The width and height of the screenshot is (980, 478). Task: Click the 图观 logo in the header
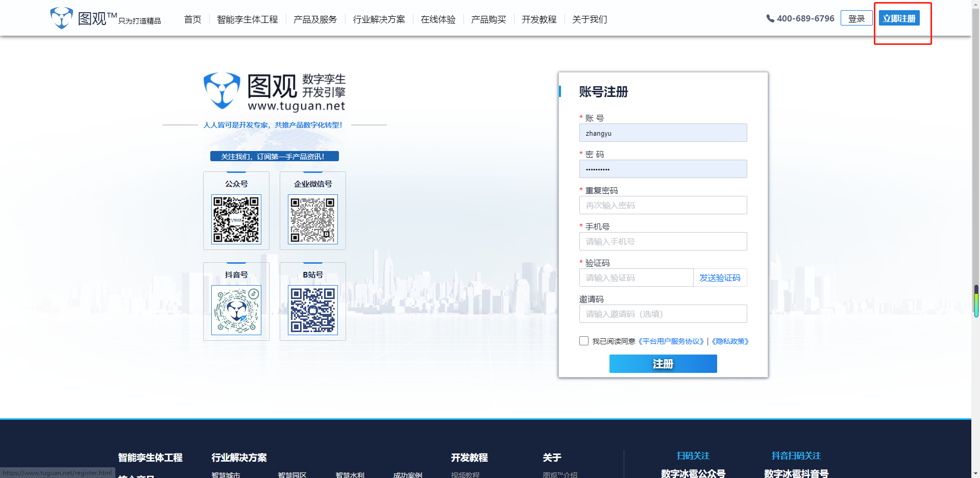pyautogui.click(x=106, y=18)
